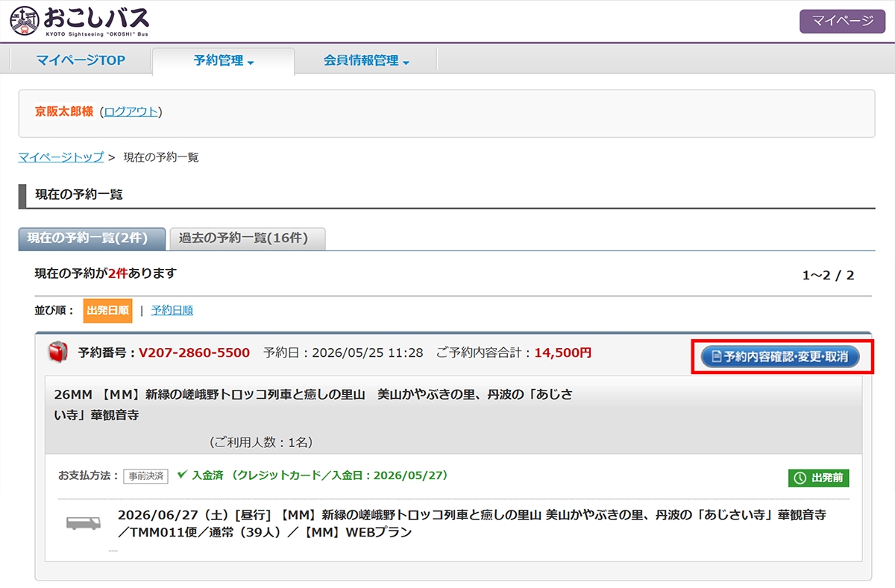Click the clock icon in the 出発前 badge
895x588 pixels.
tap(800, 478)
